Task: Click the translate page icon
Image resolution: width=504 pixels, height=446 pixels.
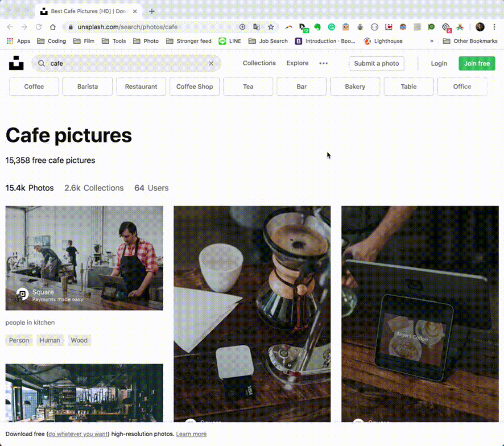Action: (x=256, y=27)
